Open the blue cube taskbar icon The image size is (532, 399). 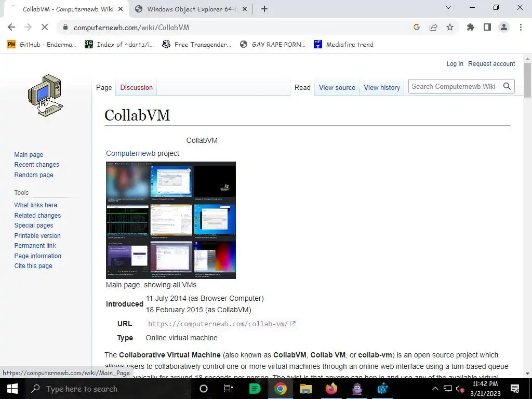point(383,389)
